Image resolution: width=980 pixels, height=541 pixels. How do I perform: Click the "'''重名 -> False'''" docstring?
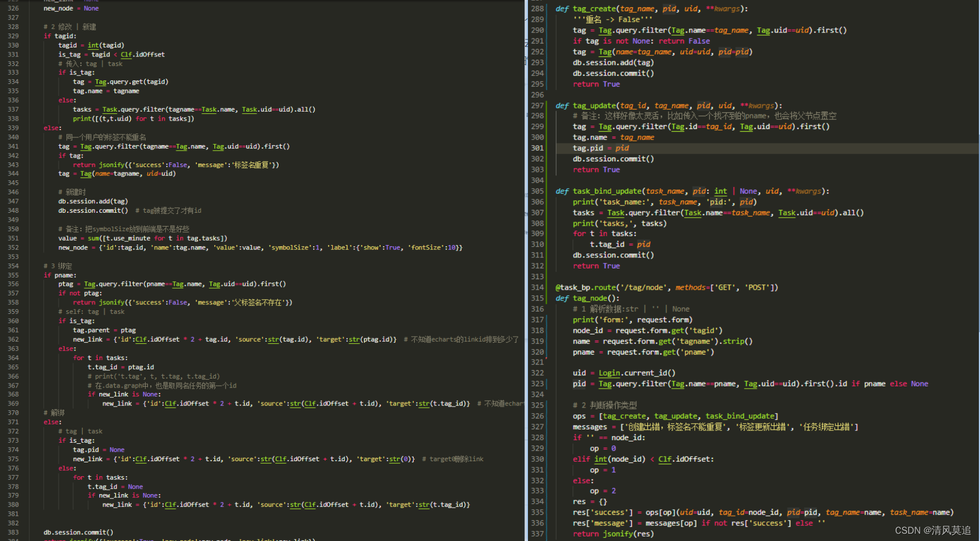pos(612,20)
